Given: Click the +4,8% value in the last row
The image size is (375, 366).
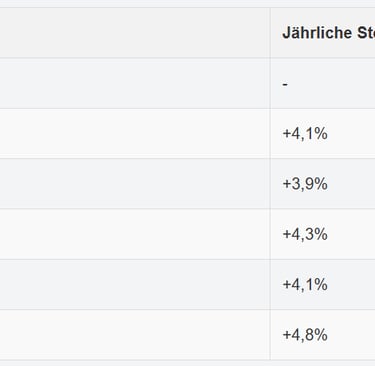Looking at the screenshot, I should [x=305, y=335].
